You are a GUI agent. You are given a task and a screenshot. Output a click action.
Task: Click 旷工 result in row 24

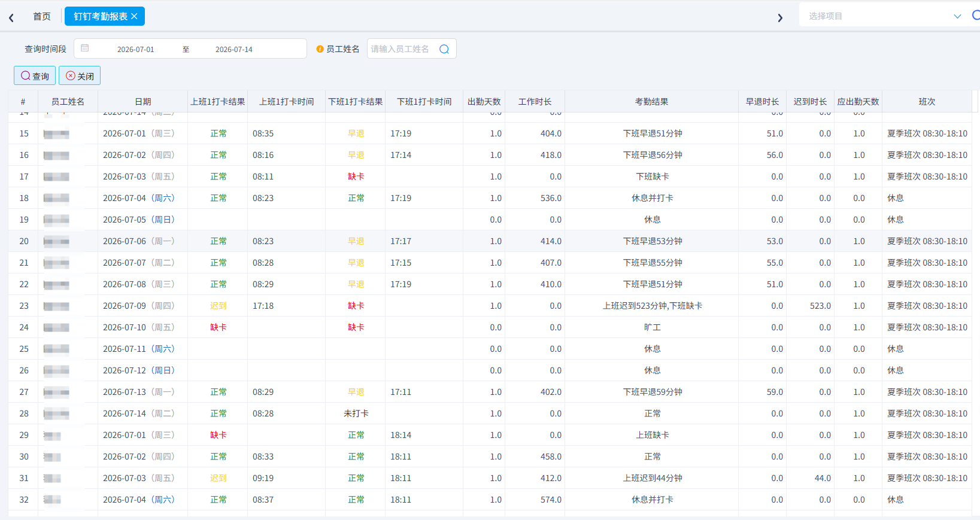[x=653, y=327]
